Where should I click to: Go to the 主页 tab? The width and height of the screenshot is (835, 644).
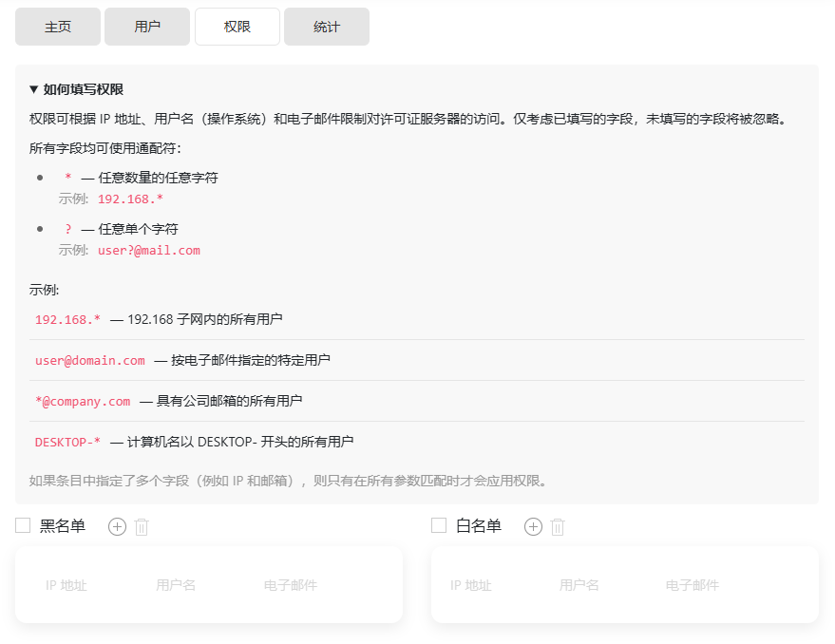point(58,27)
